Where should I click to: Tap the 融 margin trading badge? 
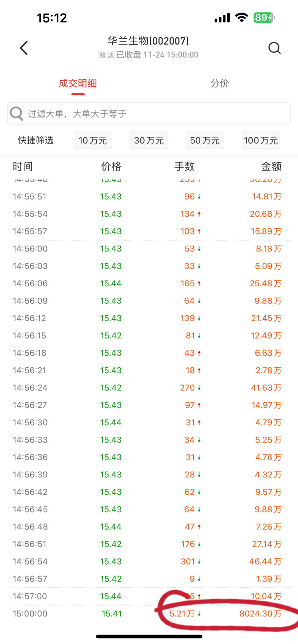pyautogui.click(x=102, y=55)
